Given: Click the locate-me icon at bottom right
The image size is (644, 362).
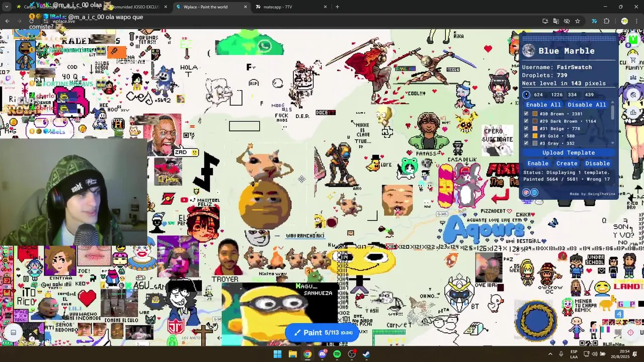Looking at the screenshot, I should point(631,332).
